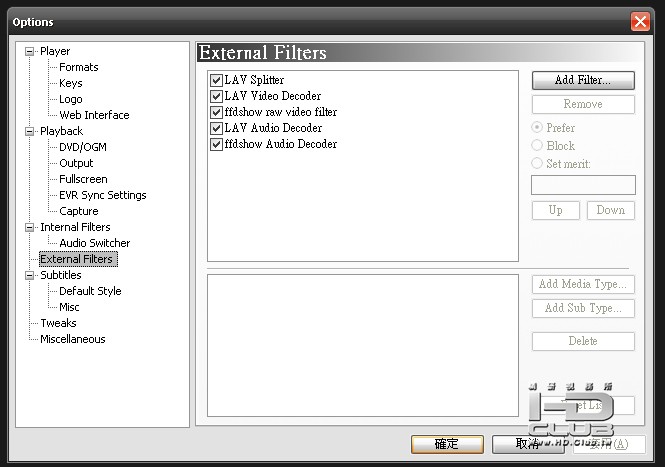
Task: Collapse the Subtitles tree node
Action: [x=29, y=275]
